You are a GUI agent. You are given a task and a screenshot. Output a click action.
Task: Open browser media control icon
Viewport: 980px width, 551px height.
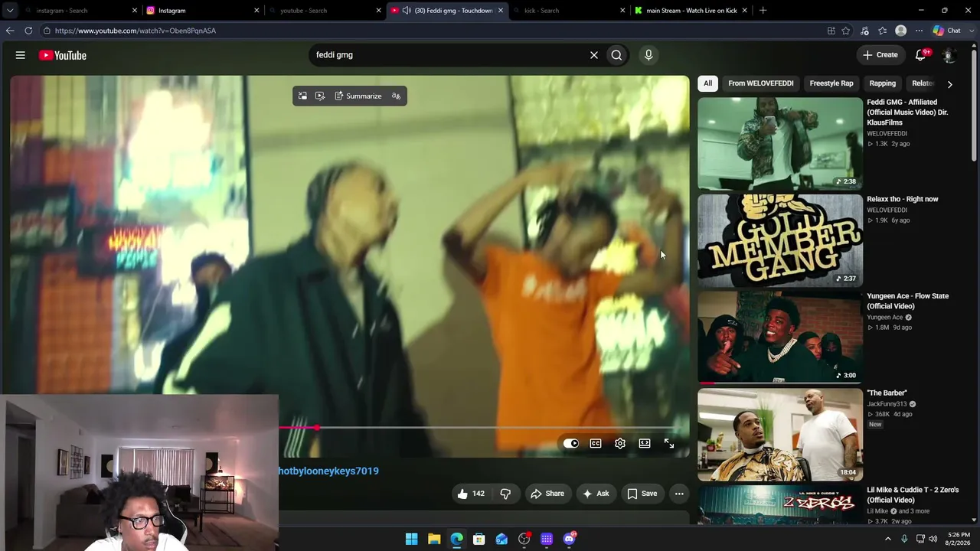click(864, 31)
